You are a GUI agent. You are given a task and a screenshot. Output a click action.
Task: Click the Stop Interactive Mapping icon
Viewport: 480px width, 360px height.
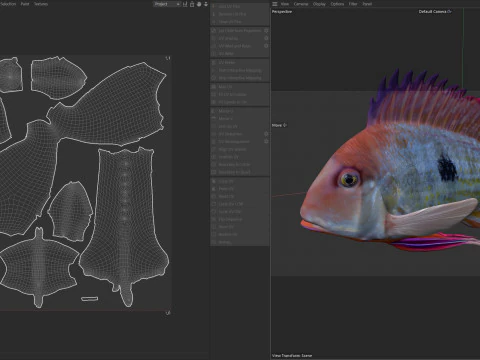click(214, 78)
